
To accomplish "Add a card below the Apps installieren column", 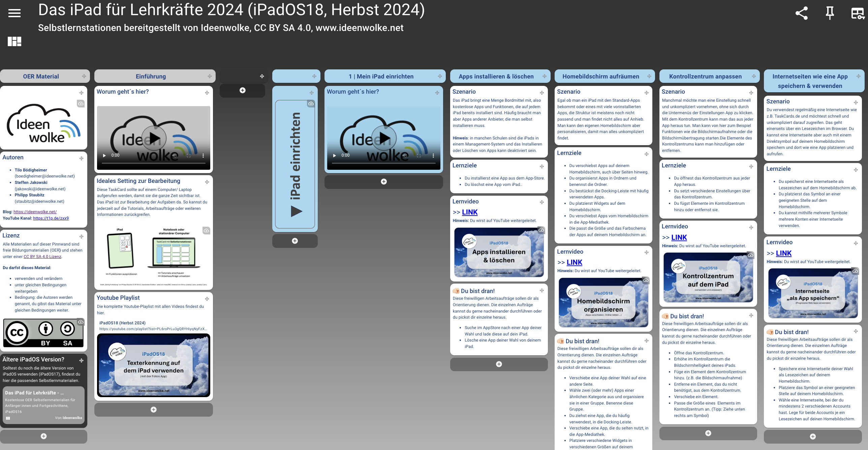I will (x=499, y=364).
